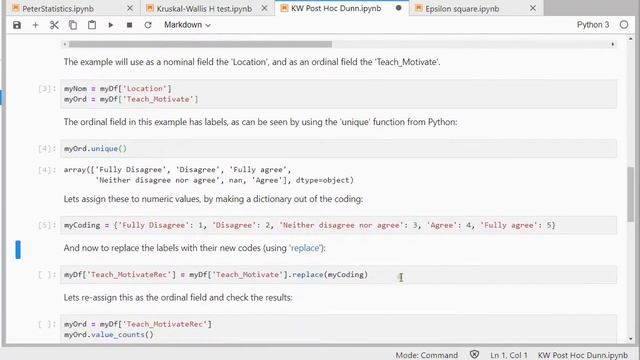Click Mode: Command in the status bar
640x360 pixels.
(427, 355)
